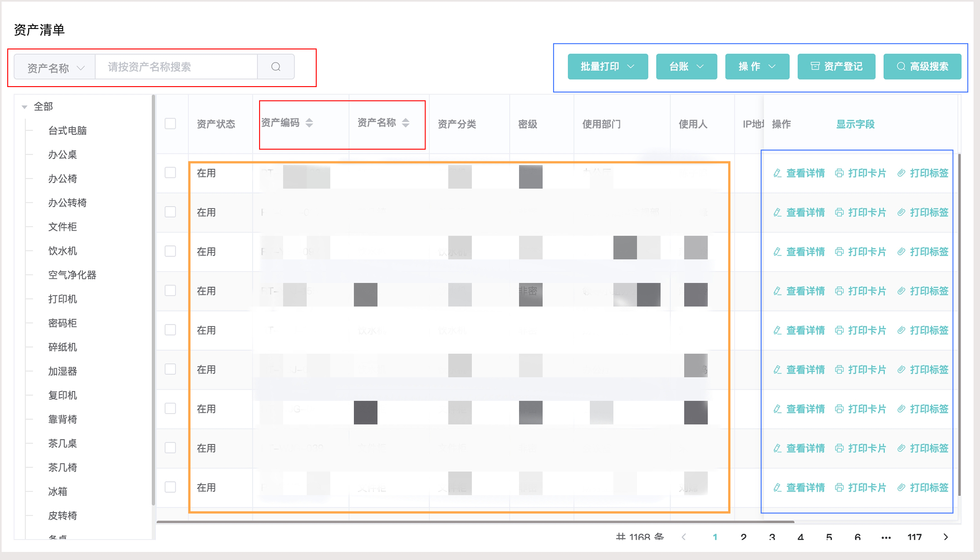The width and height of the screenshot is (980, 560).
Task: Click the category tree vertical scrollbar
Action: tap(153, 299)
